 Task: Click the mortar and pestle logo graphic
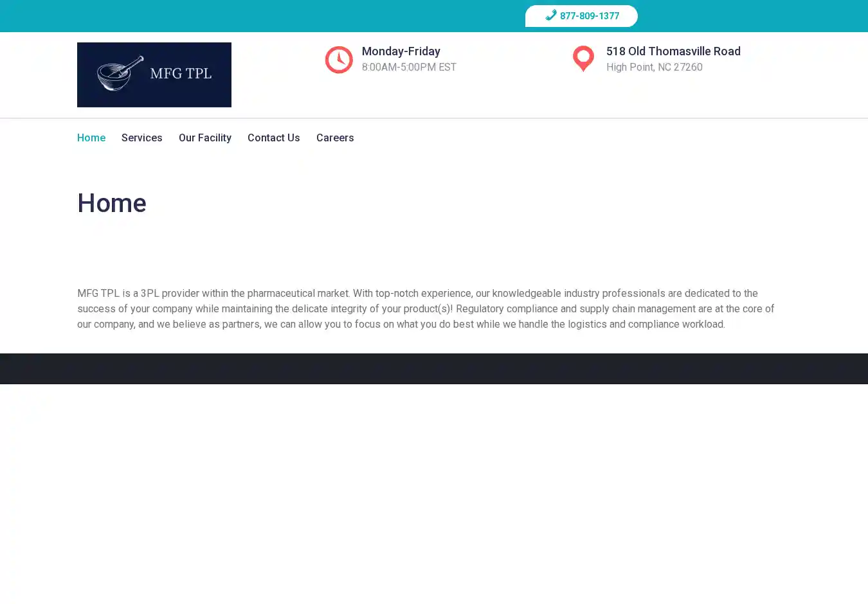point(120,74)
